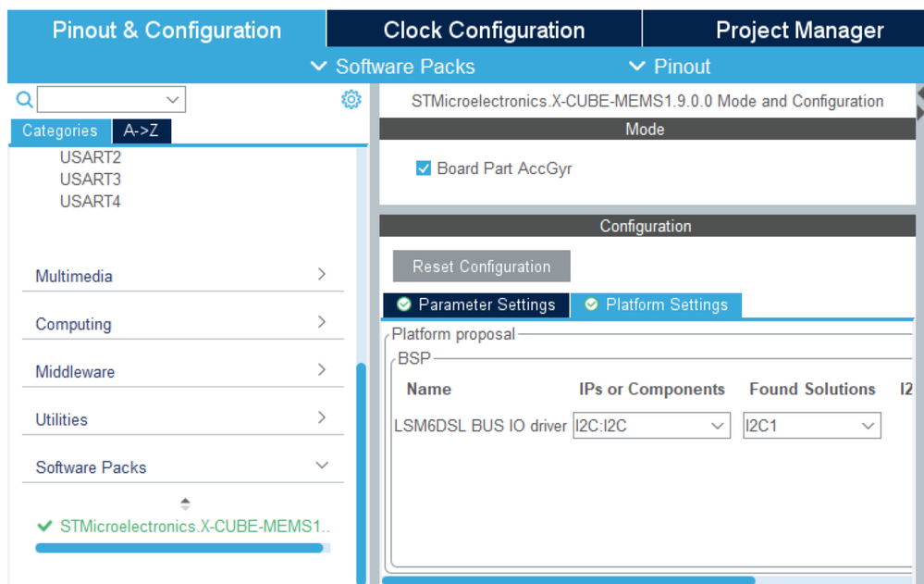This screenshot has height=584, width=924.
Task: Click the up-down sort arrows icon
Action: click(185, 503)
